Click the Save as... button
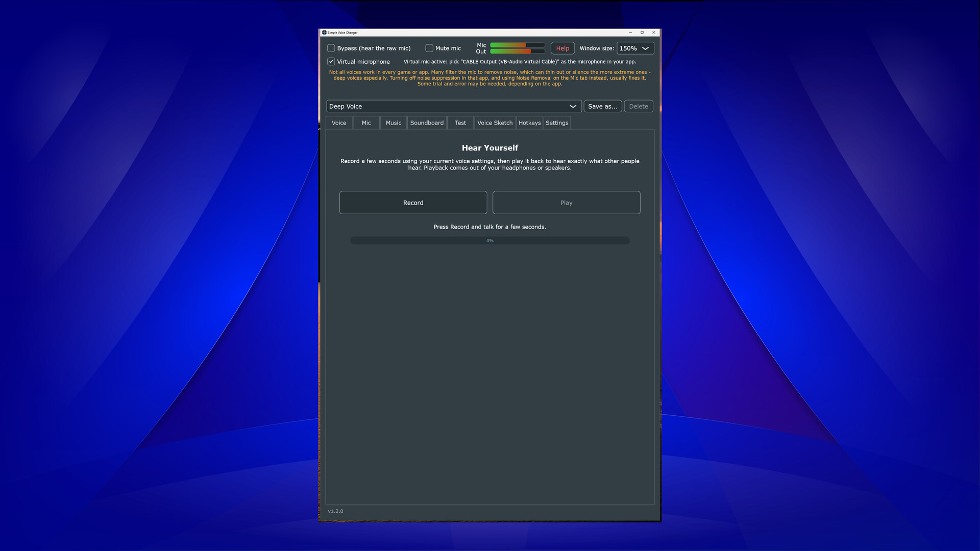This screenshot has width=980, height=551. 603,107
